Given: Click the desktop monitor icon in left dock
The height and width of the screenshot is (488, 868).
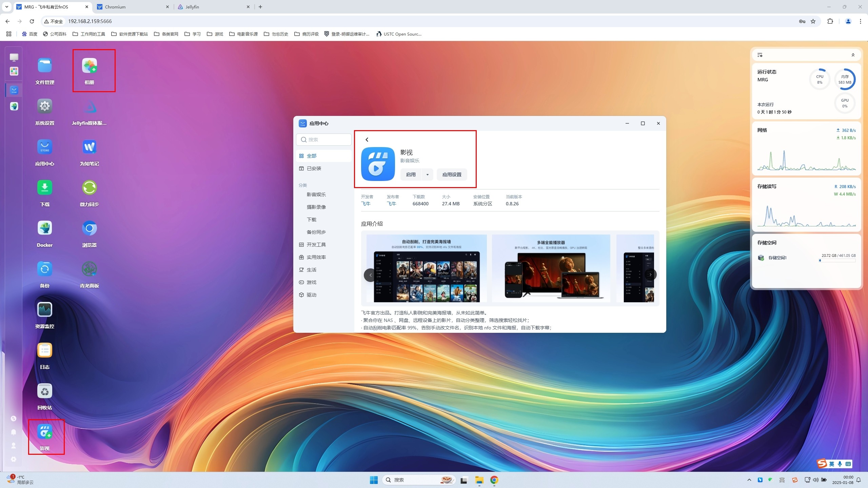Looking at the screenshot, I should (14, 57).
